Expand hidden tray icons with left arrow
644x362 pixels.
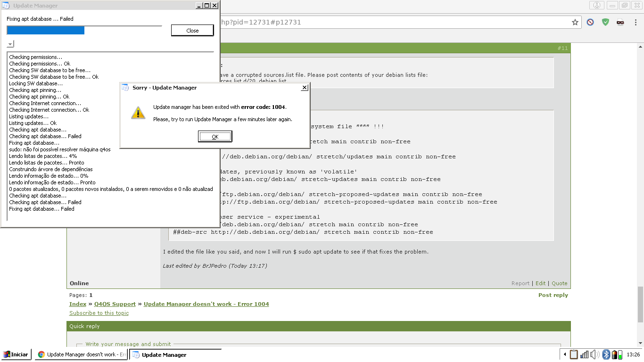tap(565, 354)
